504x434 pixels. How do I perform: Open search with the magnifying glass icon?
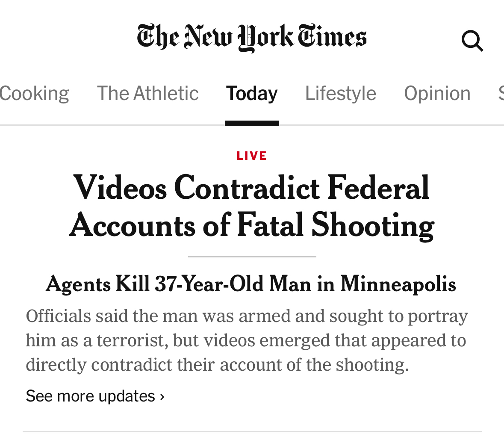coord(472,41)
